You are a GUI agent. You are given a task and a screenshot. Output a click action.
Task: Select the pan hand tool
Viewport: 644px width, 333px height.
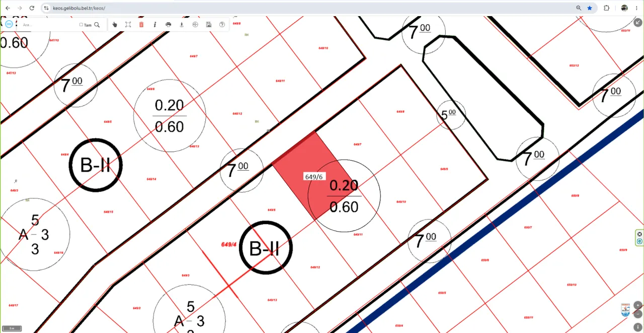pos(115,24)
